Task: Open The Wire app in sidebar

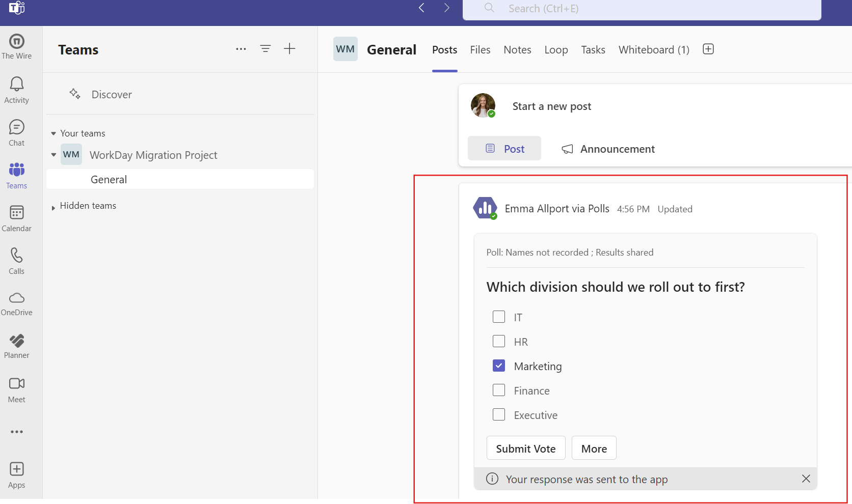Action: coord(17,46)
